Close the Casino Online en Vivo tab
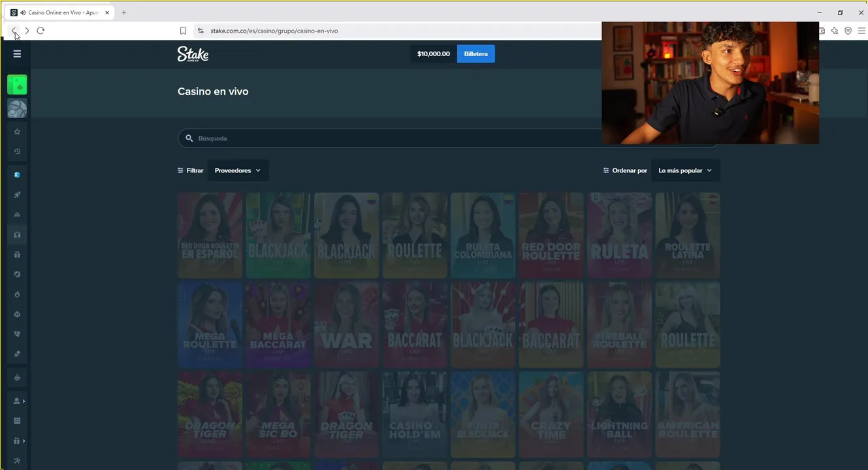Viewport: 868px width, 470px height. point(107,12)
